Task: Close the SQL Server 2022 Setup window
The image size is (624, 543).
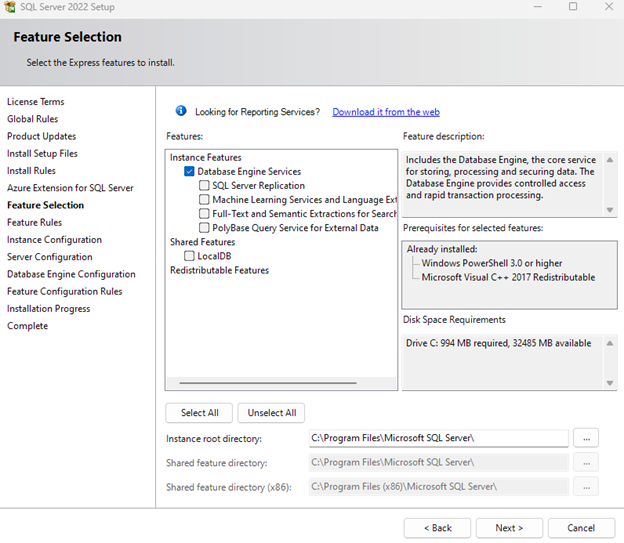Action: pyautogui.click(x=609, y=6)
